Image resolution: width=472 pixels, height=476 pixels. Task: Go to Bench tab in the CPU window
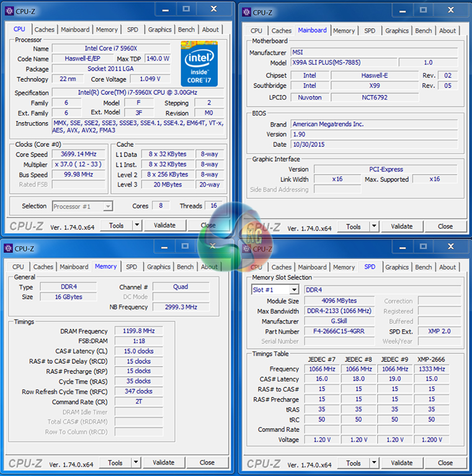tap(186, 30)
